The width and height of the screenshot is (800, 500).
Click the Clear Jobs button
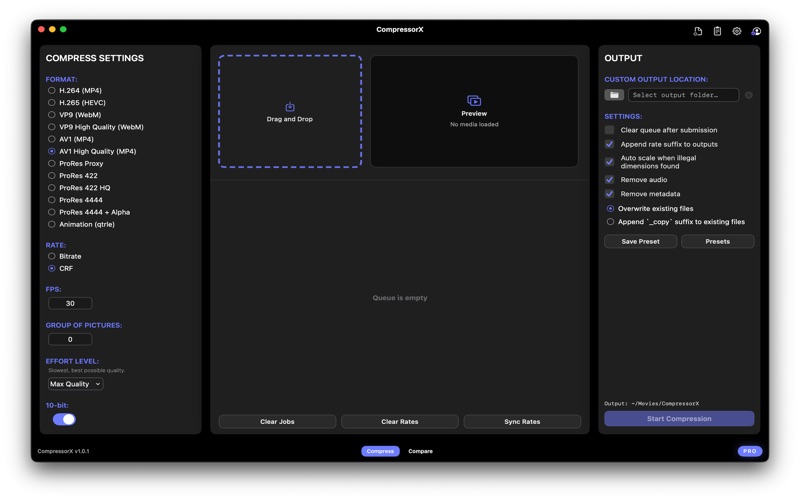[x=277, y=421]
